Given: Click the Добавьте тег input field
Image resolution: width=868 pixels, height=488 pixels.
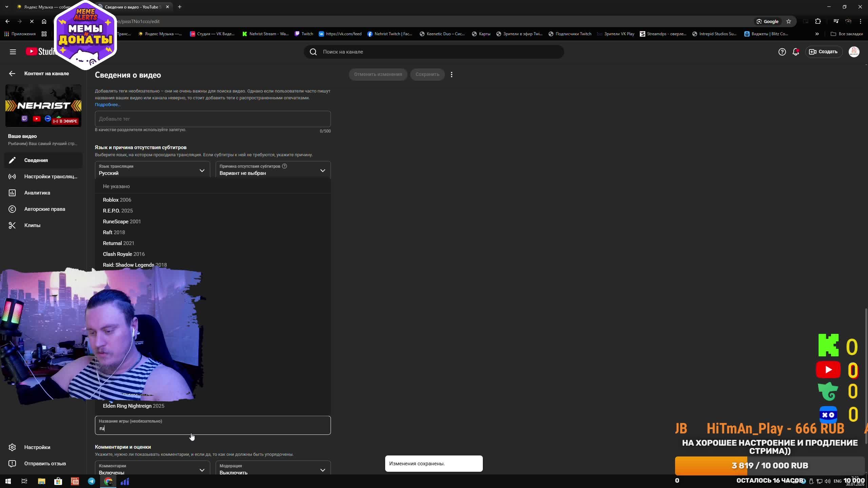Looking at the screenshot, I should (x=213, y=119).
